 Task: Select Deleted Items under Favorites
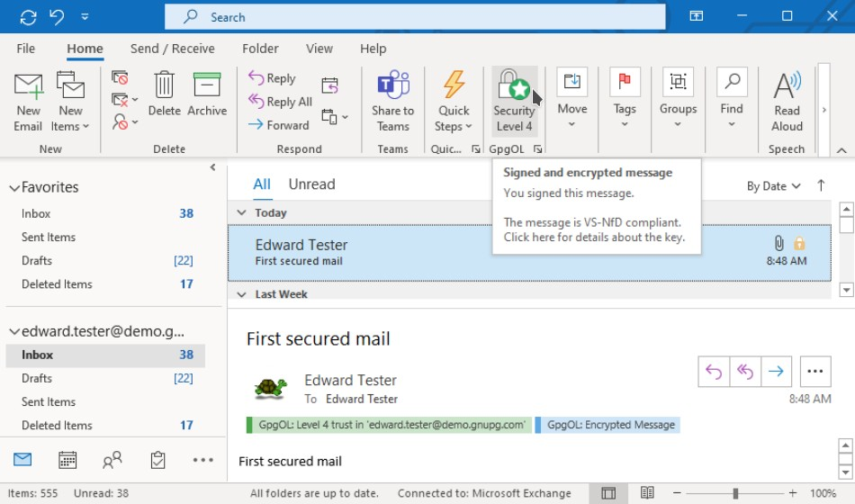click(107, 283)
